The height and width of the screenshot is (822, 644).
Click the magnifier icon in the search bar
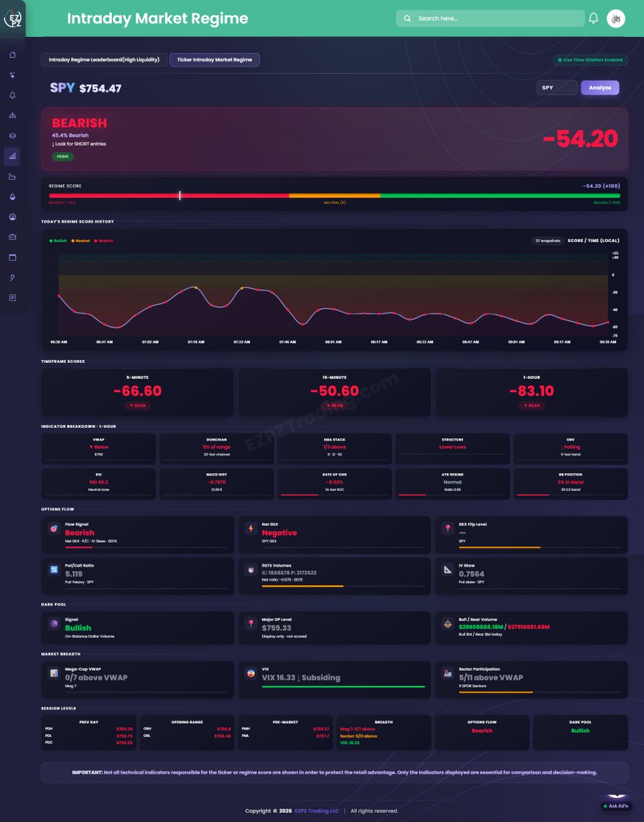pyautogui.click(x=408, y=18)
